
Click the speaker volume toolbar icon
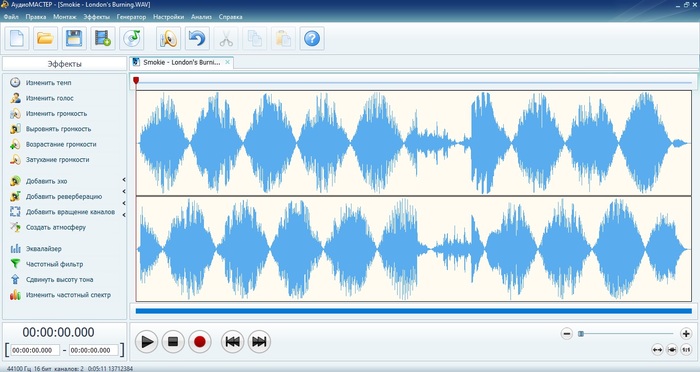click(x=168, y=38)
